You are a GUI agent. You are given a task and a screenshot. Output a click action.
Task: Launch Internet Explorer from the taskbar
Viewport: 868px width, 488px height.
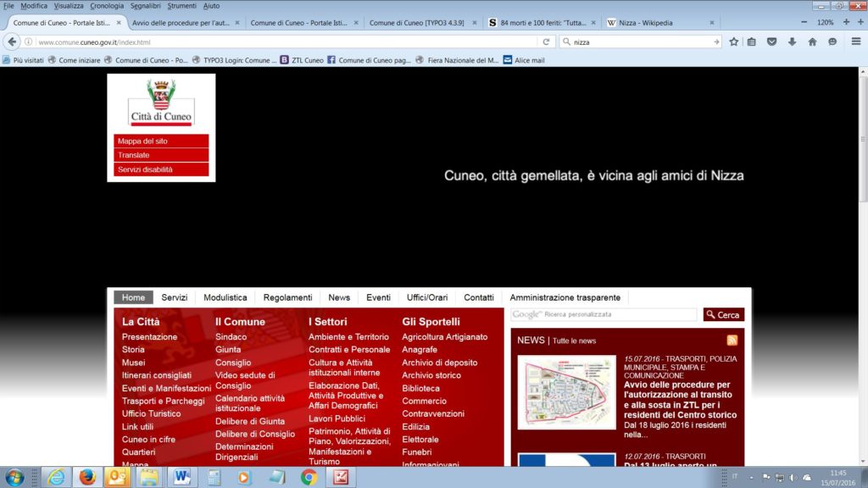tap(56, 477)
